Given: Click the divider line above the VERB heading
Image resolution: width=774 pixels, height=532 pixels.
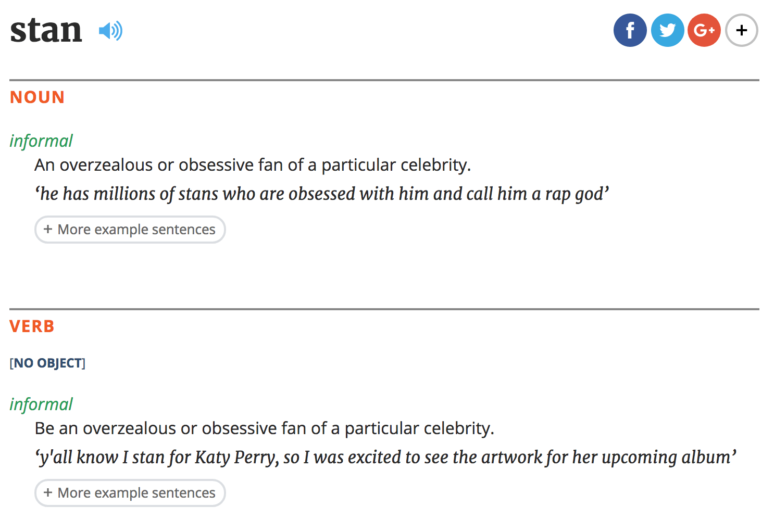Looking at the screenshot, I should (384, 309).
